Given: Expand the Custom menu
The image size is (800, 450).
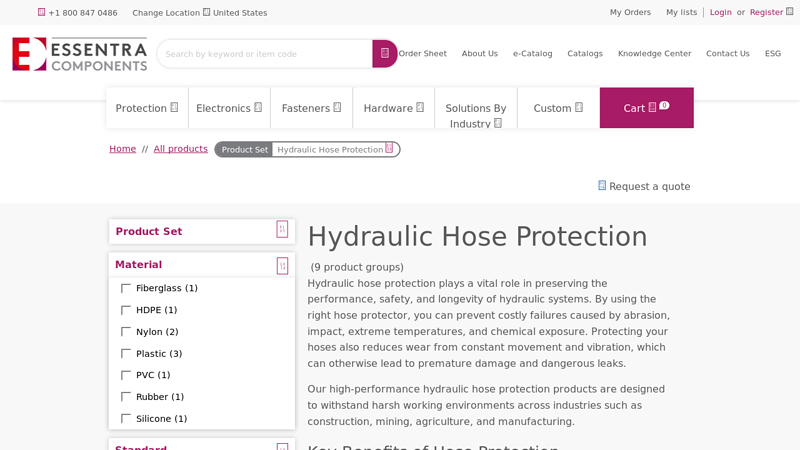Looking at the screenshot, I should click(558, 108).
